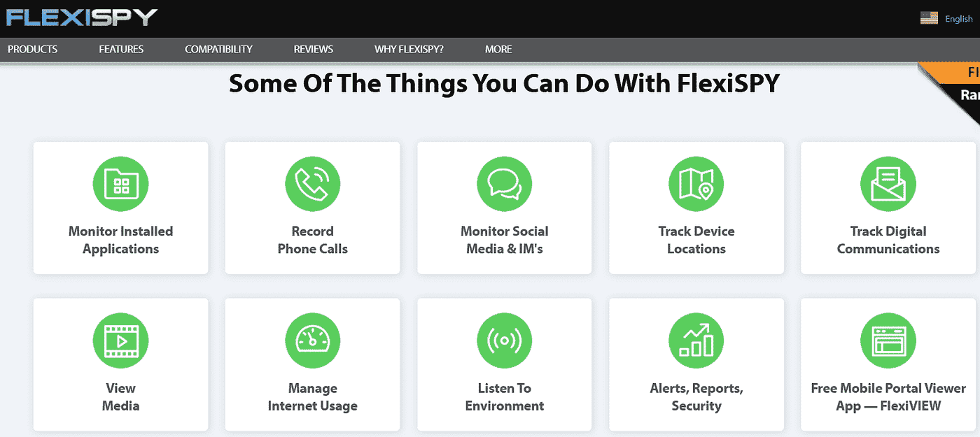Viewport: 980px width, 437px height.
Task: Open the Record Phone Calls text link
Action: (312, 240)
